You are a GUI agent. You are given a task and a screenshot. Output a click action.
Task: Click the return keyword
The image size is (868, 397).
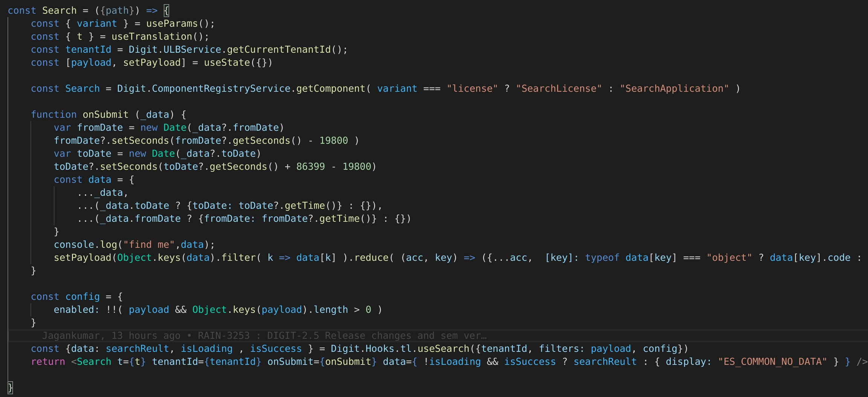point(48,362)
